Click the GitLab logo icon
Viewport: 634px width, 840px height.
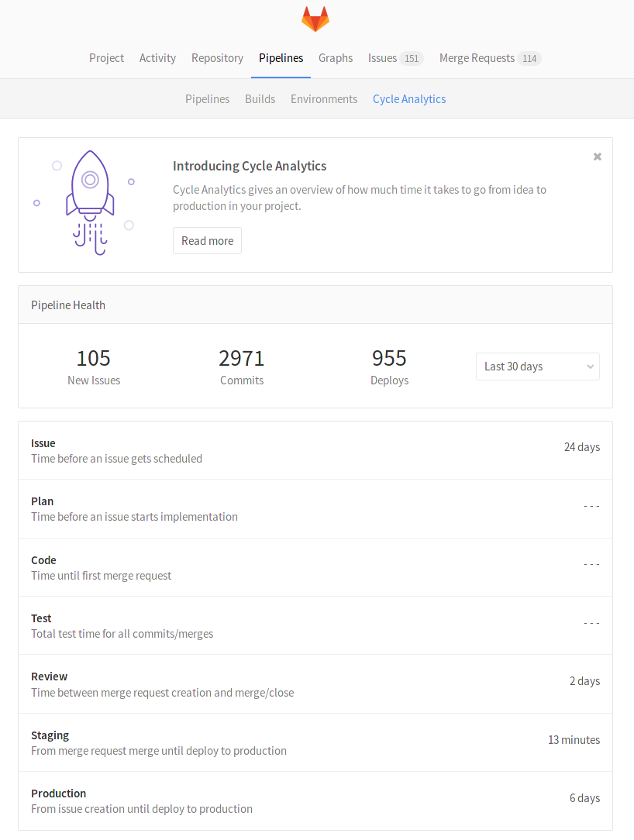tap(315, 19)
